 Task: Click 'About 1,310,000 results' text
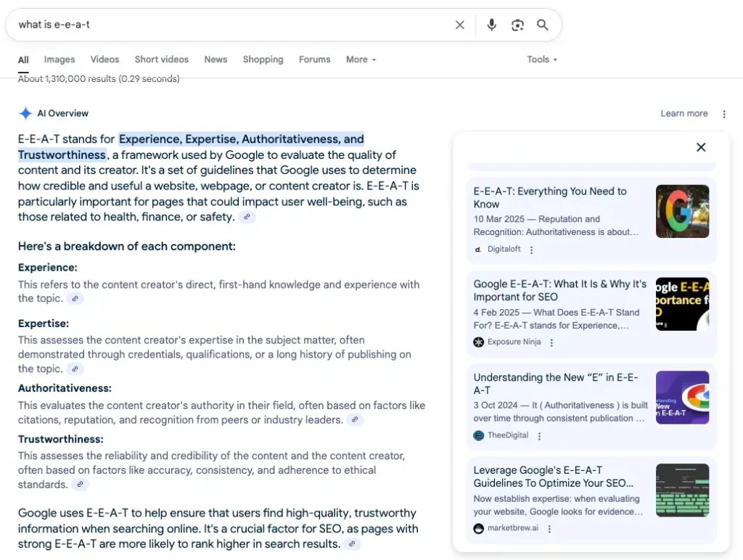click(x=66, y=78)
